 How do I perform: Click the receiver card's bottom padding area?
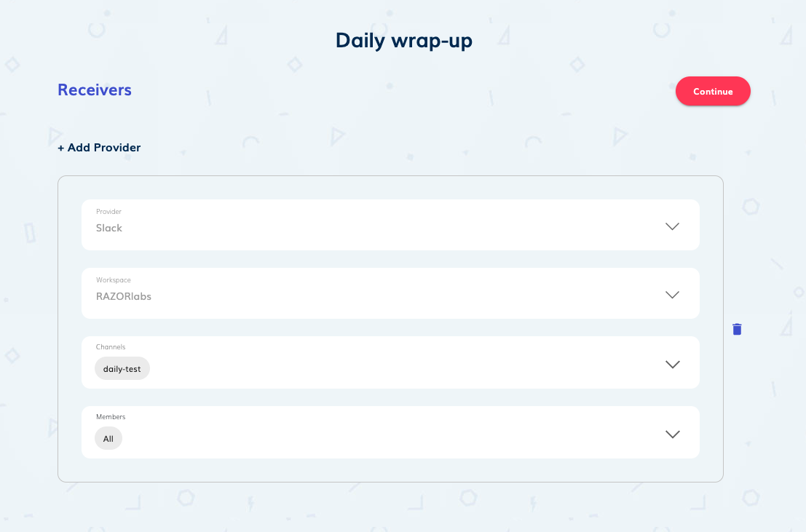pyautogui.click(x=390, y=470)
